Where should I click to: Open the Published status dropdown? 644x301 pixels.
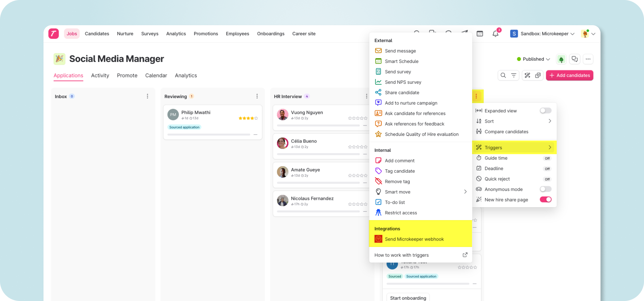[533, 59]
